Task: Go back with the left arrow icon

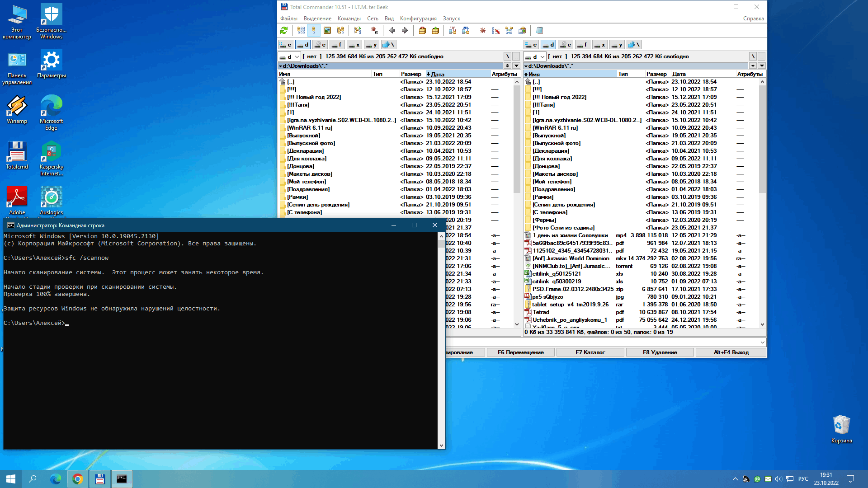Action: tap(392, 30)
